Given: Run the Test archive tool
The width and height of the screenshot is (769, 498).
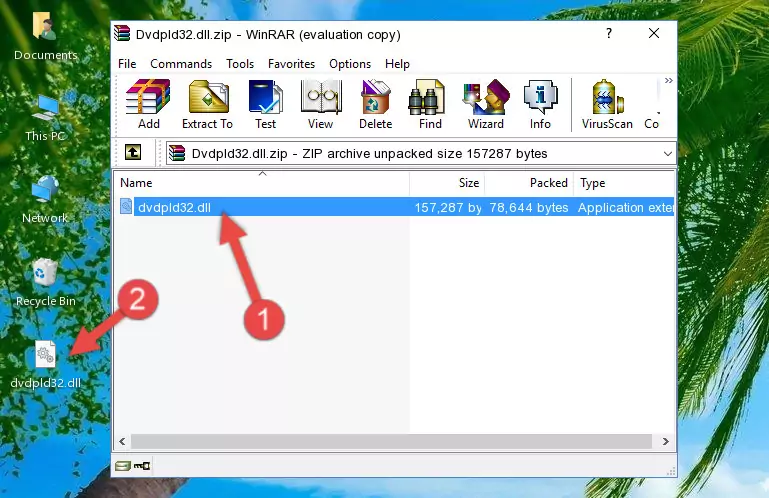Looking at the screenshot, I should (x=265, y=104).
